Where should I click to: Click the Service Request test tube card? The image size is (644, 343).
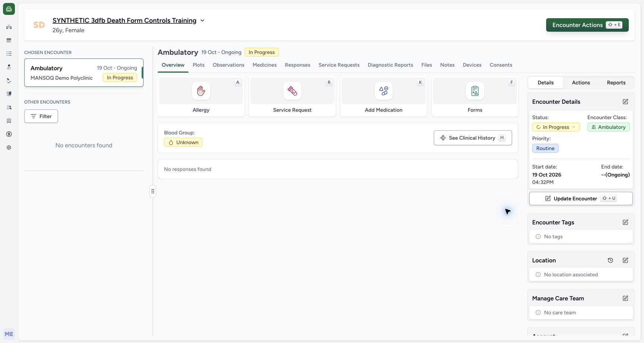click(x=292, y=96)
